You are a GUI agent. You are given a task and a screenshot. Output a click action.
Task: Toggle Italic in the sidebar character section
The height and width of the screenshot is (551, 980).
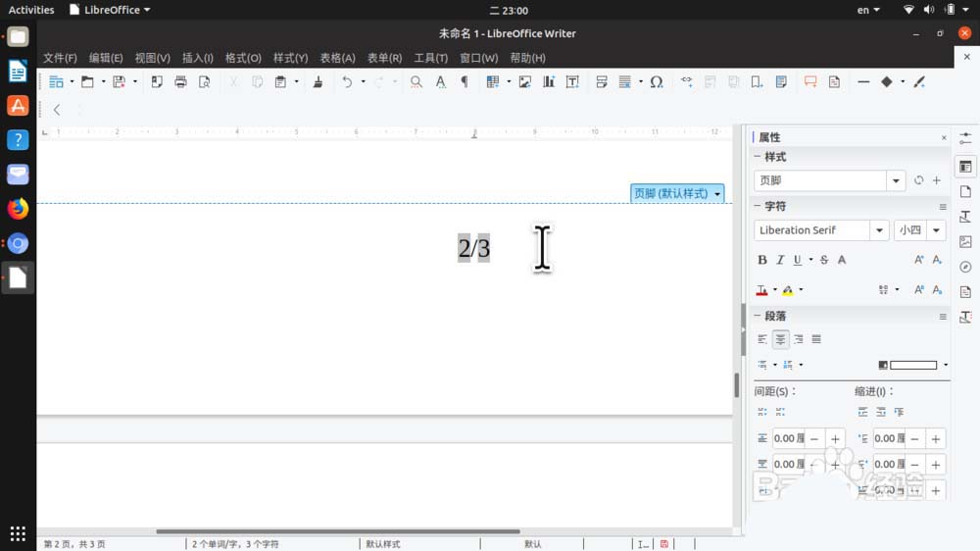click(780, 260)
